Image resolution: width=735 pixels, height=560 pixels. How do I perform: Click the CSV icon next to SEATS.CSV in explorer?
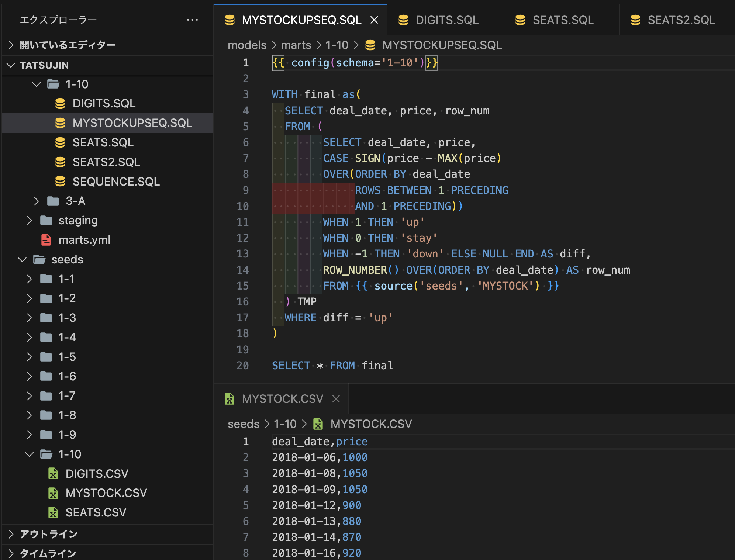pos(54,512)
